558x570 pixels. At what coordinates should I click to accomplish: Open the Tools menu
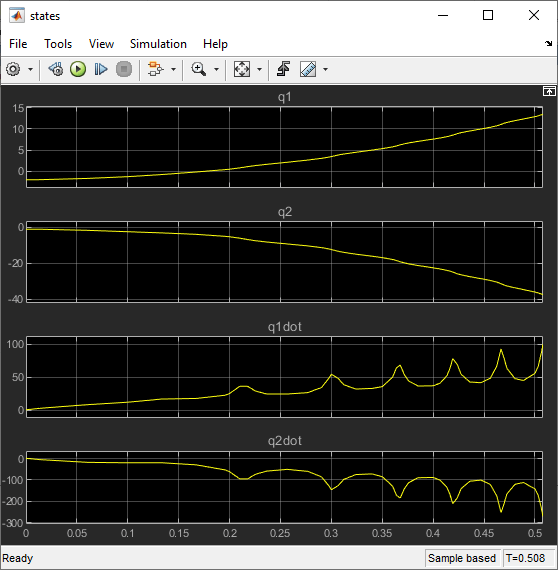pos(58,44)
